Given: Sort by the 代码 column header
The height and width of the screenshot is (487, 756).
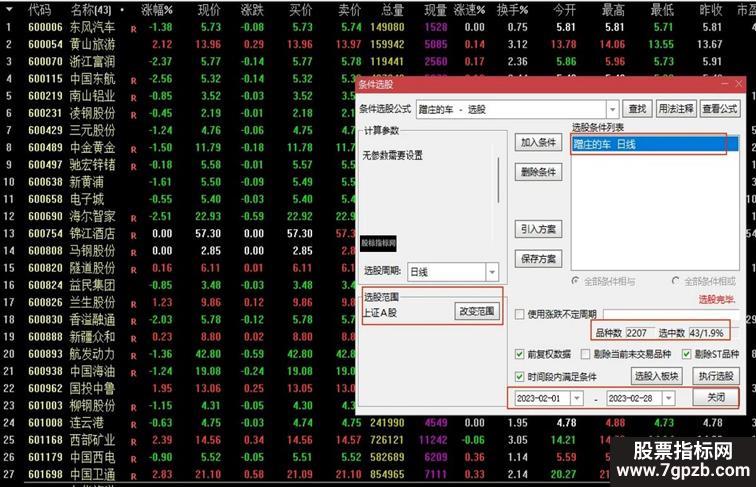Looking at the screenshot, I should tap(40, 9).
